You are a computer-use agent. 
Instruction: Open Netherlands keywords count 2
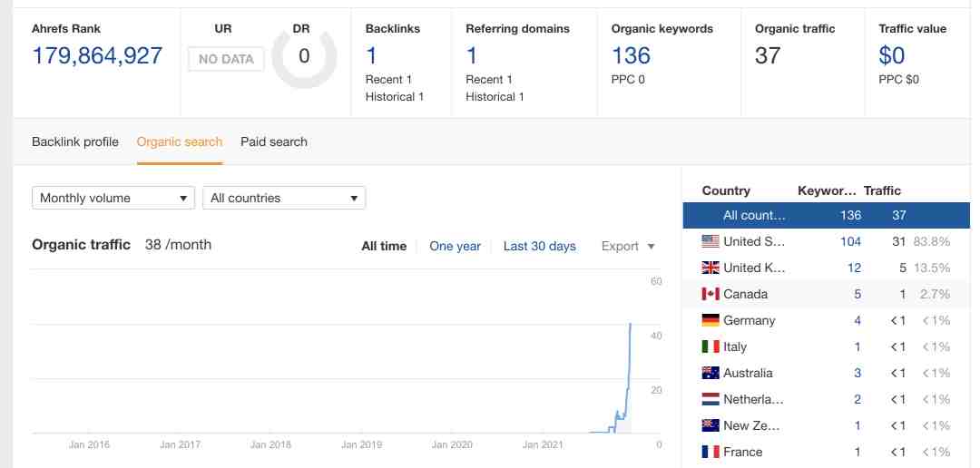857,399
